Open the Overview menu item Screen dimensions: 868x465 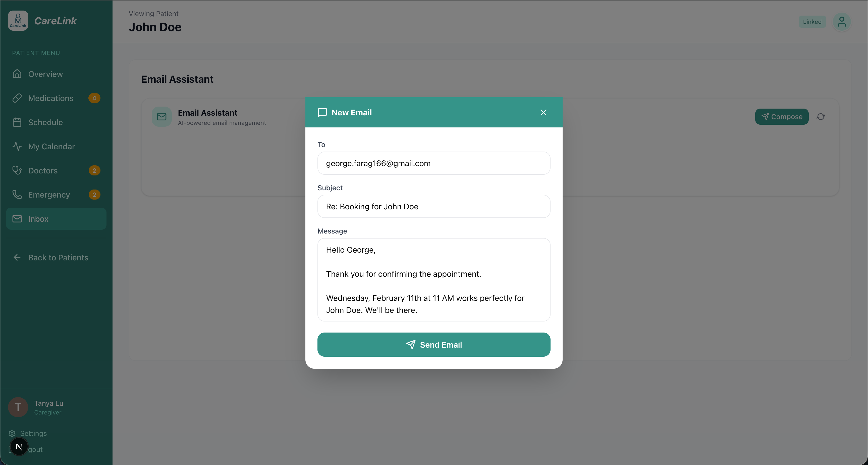tap(45, 74)
